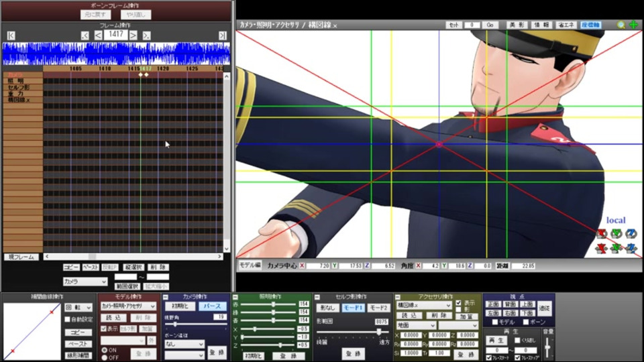Click the green Y-axis rotate gizmo icon

[616, 234]
